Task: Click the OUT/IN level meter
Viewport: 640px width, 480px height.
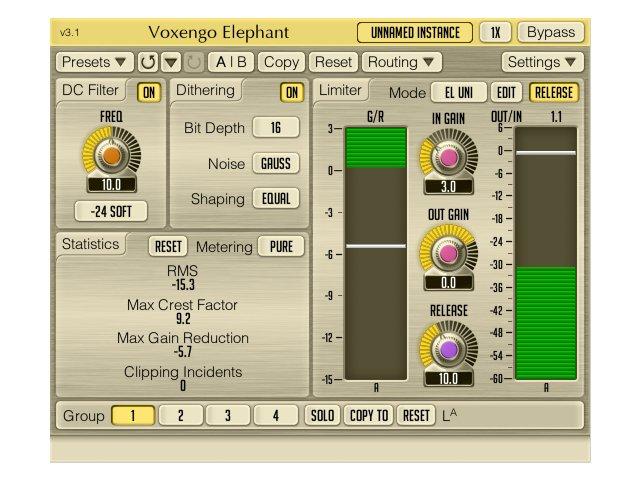Action: point(546,253)
